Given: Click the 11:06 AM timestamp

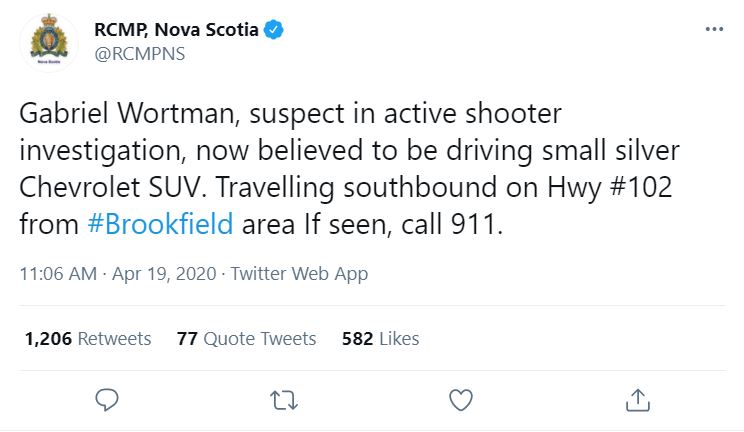Looking at the screenshot, I should coord(56,274).
